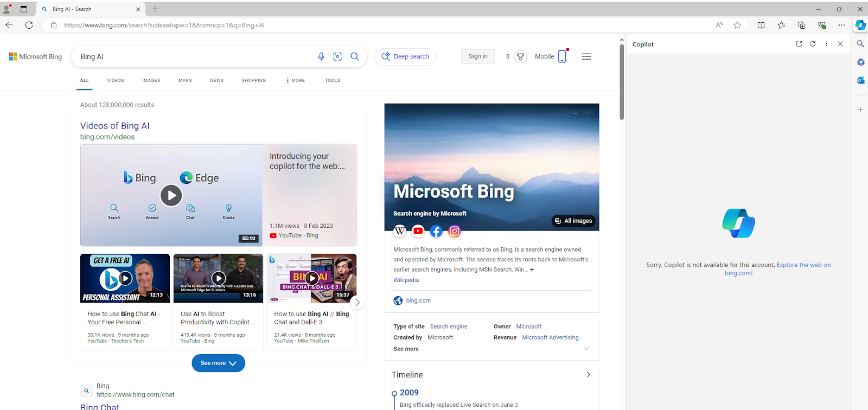Open the browser profile icon

coord(7,9)
